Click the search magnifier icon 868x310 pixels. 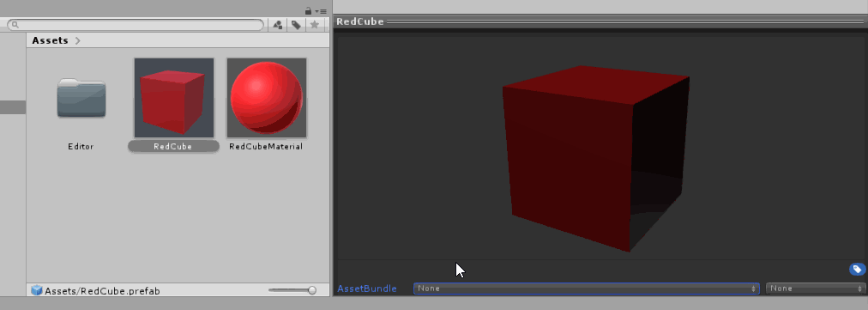pos(15,25)
